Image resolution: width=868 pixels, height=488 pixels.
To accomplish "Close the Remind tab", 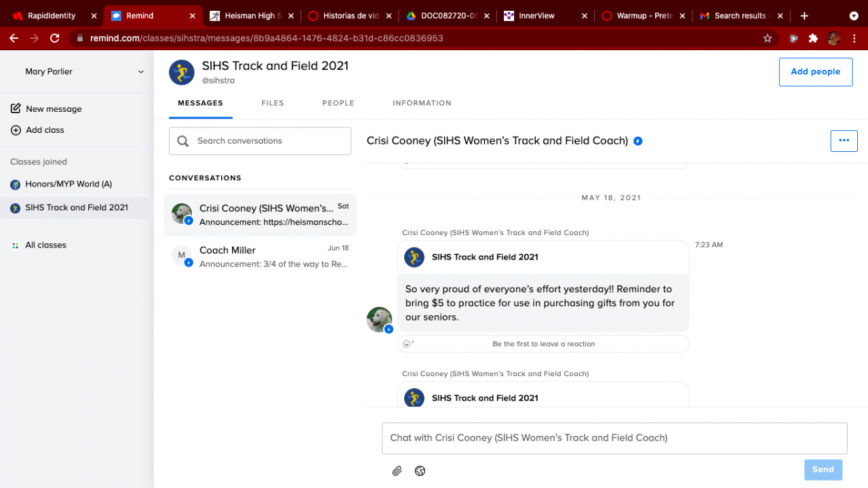I will [193, 16].
